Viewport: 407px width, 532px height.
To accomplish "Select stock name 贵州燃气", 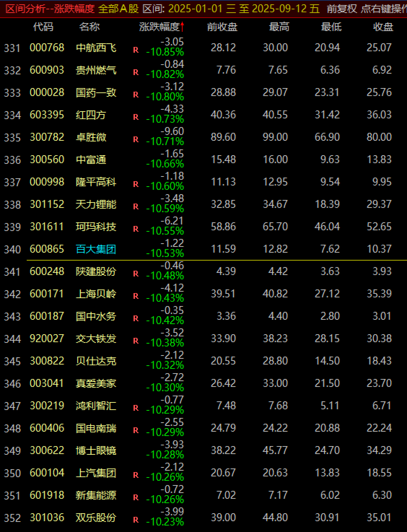I will coord(96,70).
